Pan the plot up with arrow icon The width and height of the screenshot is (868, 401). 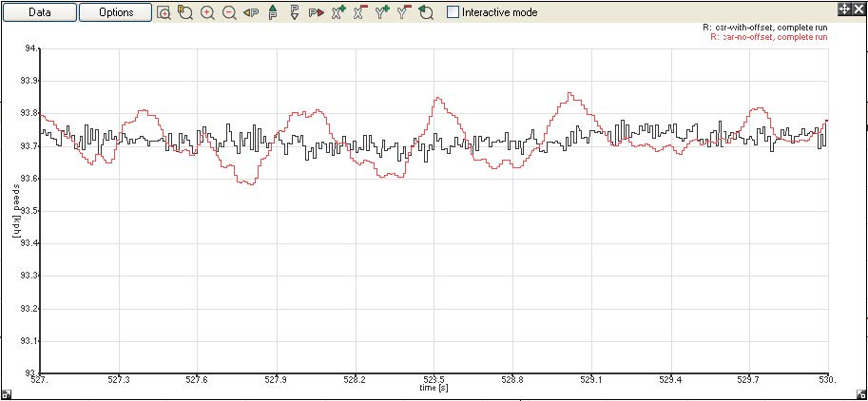coord(273,13)
